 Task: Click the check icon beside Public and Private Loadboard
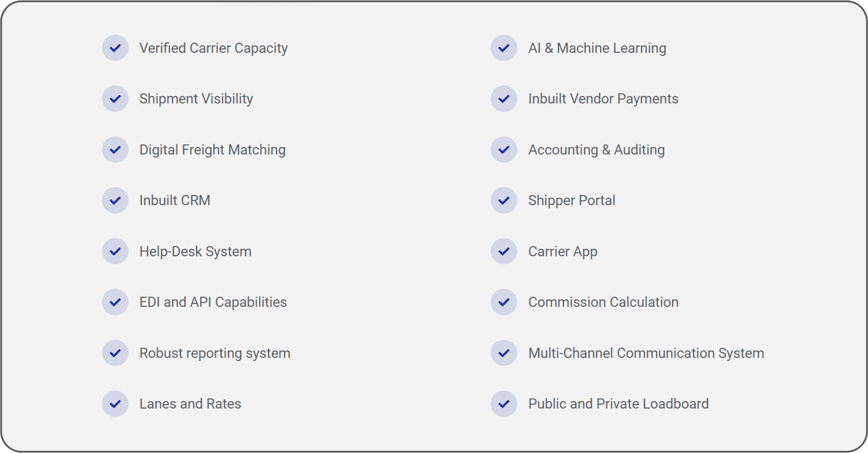(504, 404)
